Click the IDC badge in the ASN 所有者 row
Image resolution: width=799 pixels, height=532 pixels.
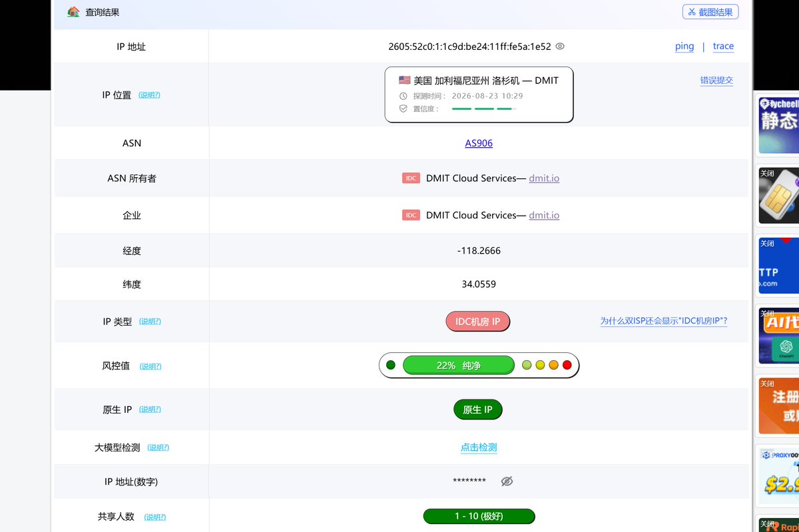click(x=411, y=178)
